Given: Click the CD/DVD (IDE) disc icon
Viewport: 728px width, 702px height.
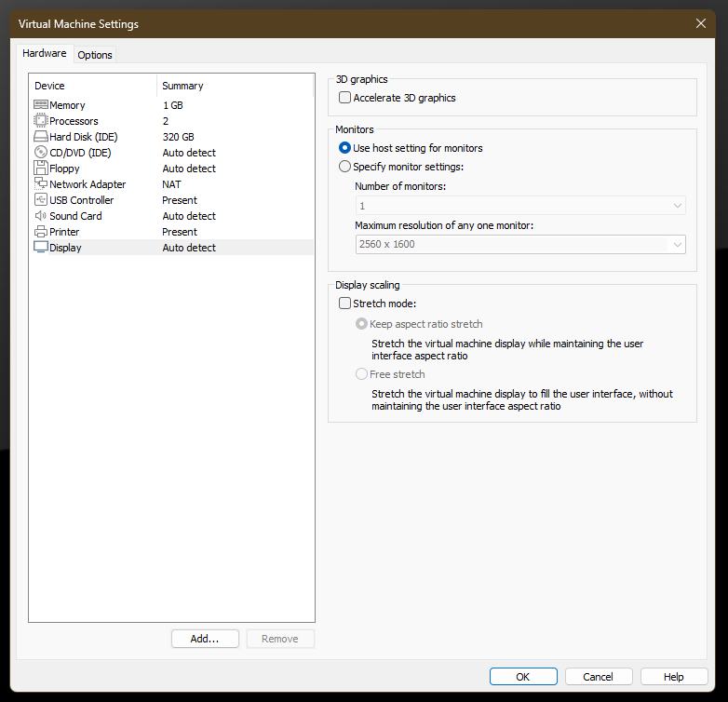Looking at the screenshot, I should 41,153.
